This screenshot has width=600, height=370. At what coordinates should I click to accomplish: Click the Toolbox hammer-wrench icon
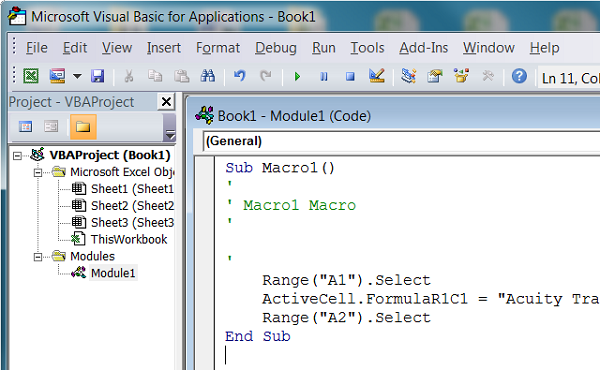[488, 76]
